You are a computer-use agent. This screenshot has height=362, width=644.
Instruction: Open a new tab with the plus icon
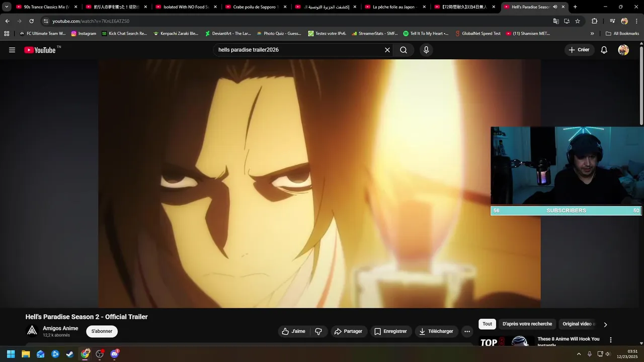coord(575,7)
